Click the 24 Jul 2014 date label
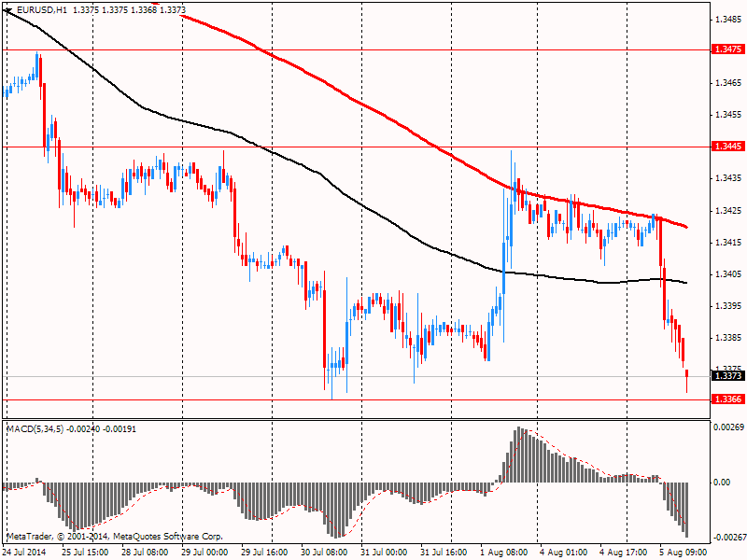The width and height of the screenshot is (747, 560). pos(25,552)
